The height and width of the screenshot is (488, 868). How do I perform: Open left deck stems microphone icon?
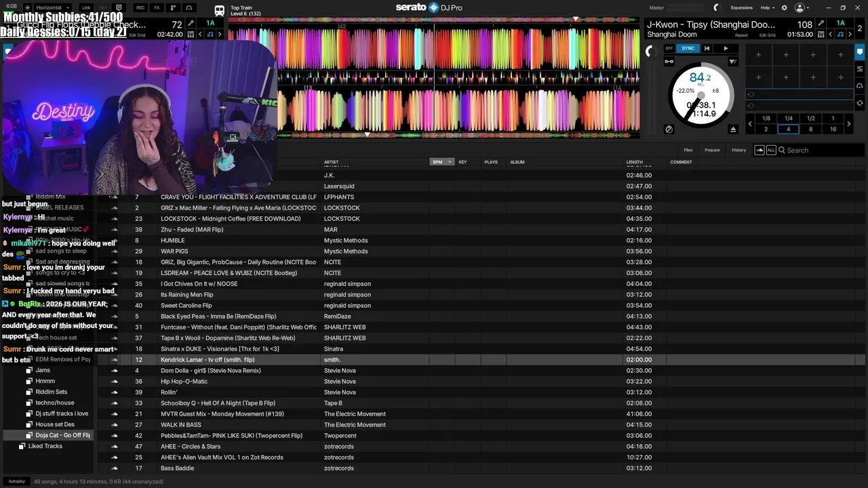[191, 24]
